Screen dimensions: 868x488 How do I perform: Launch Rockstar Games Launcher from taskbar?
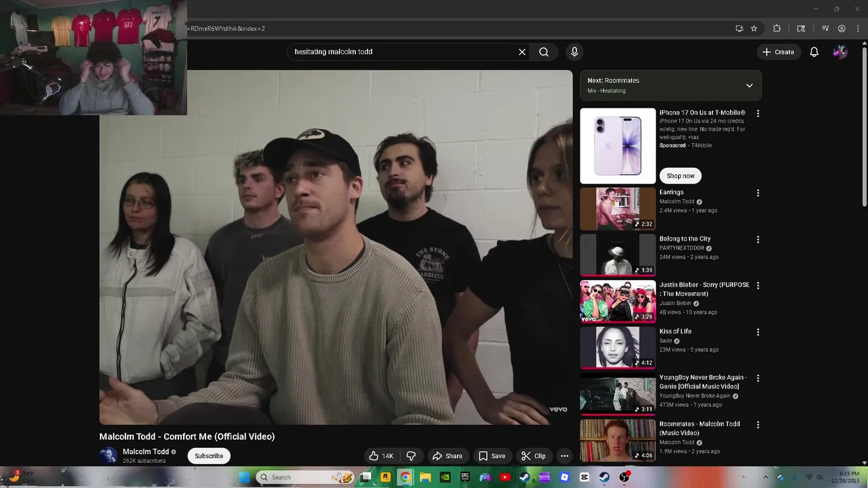[x=386, y=477]
